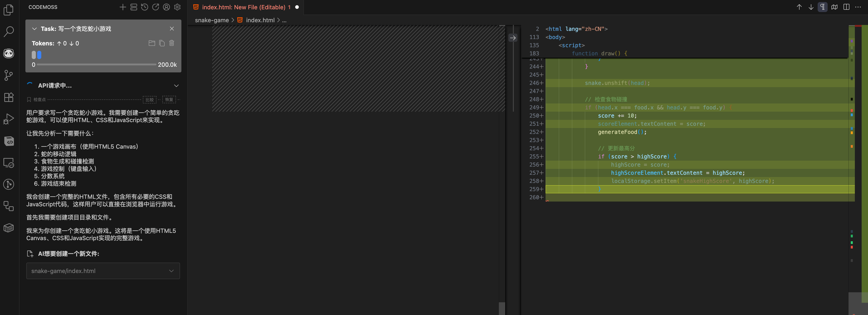Click the revert arrow in diff gutter

coord(513,38)
